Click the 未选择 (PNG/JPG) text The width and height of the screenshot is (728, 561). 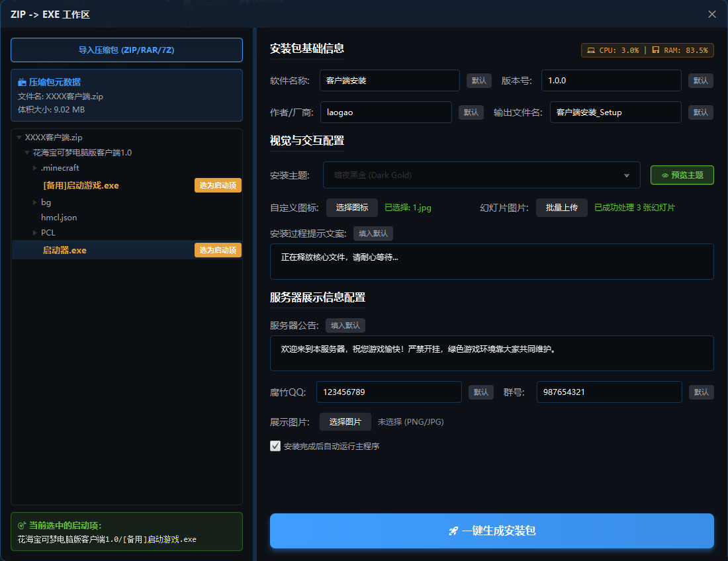(x=410, y=422)
